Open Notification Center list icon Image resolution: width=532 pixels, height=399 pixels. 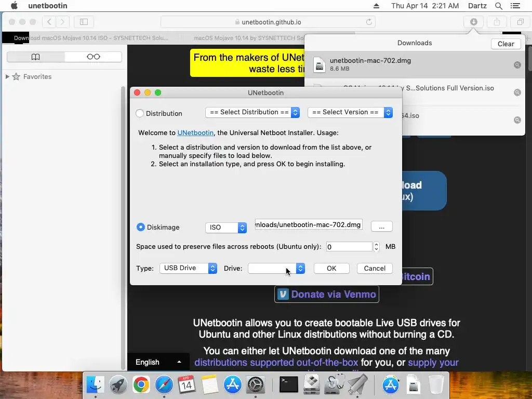(x=515, y=6)
